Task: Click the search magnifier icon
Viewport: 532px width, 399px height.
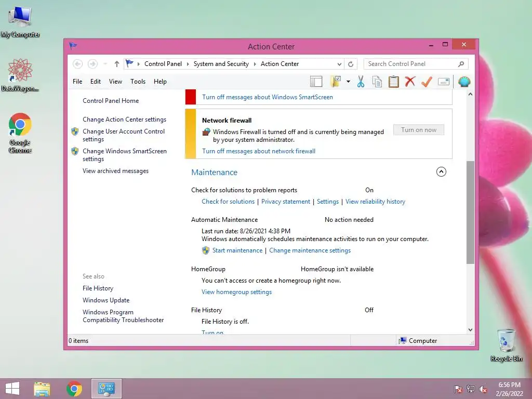Action: pyautogui.click(x=461, y=64)
